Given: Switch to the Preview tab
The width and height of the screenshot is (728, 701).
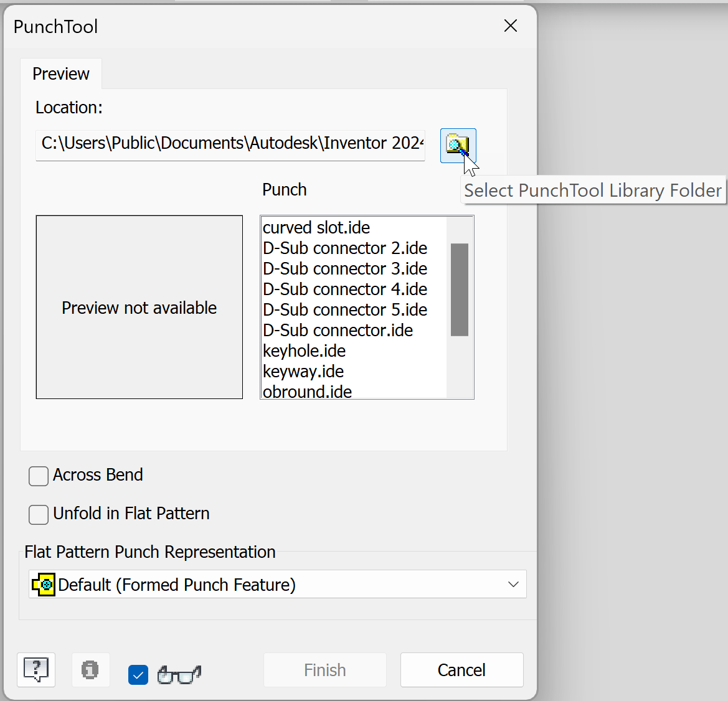Looking at the screenshot, I should point(60,73).
